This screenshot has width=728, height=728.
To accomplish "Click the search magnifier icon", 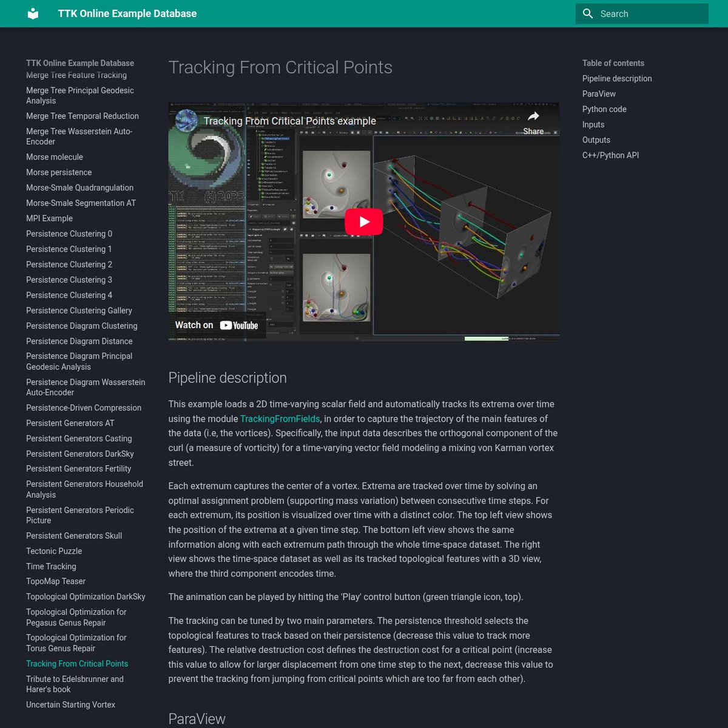I will pos(588,13).
